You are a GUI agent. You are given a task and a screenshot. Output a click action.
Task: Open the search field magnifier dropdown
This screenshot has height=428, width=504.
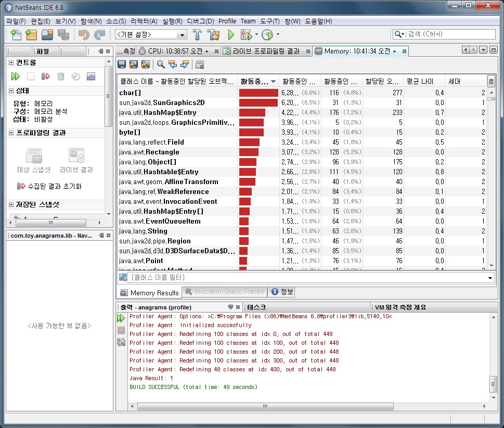(x=399, y=34)
